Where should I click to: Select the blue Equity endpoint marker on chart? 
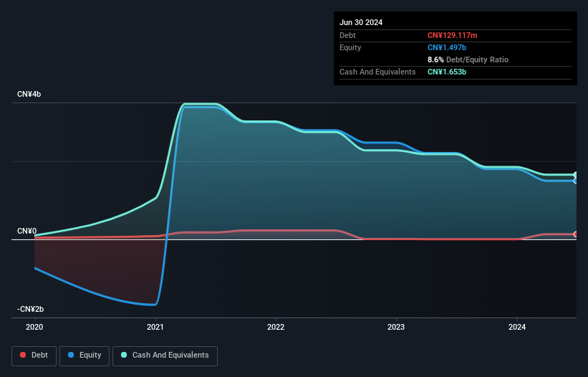tap(576, 181)
